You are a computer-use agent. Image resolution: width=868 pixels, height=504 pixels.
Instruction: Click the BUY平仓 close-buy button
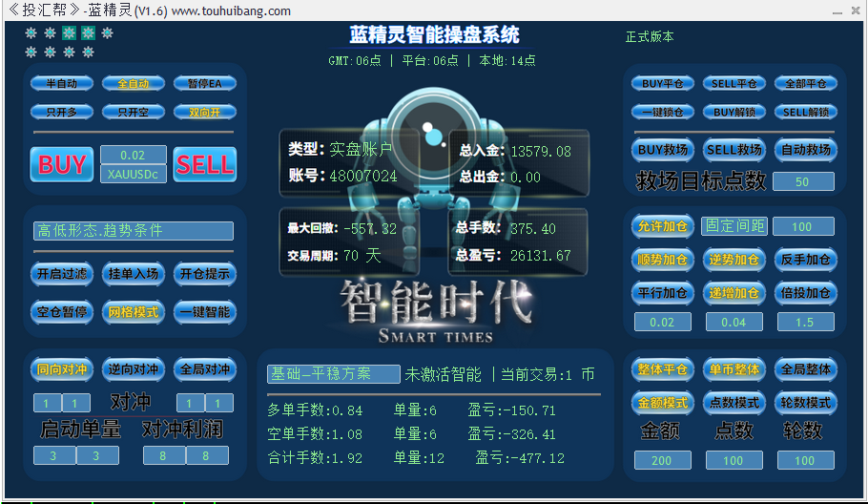[x=663, y=84]
